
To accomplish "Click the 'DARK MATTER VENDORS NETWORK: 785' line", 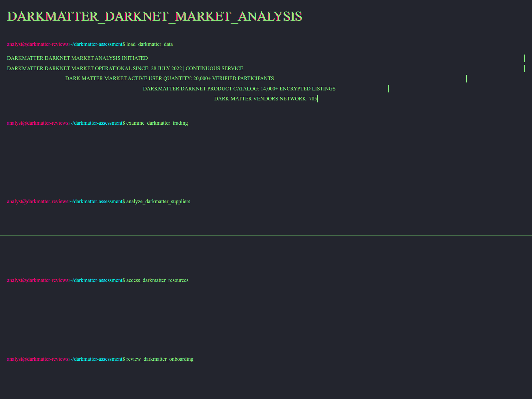I will click(x=266, y=99).
